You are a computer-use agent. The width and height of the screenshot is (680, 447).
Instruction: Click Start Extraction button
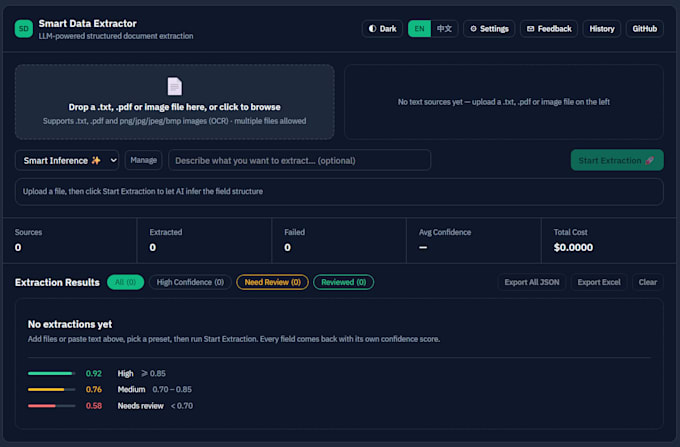pos(617,160)
